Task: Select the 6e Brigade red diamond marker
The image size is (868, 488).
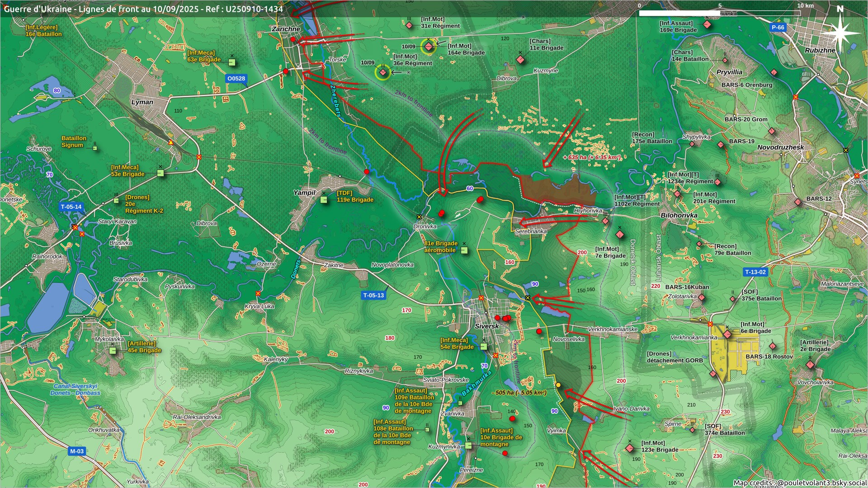Action: pyautogui.click(x=727, y=334)
